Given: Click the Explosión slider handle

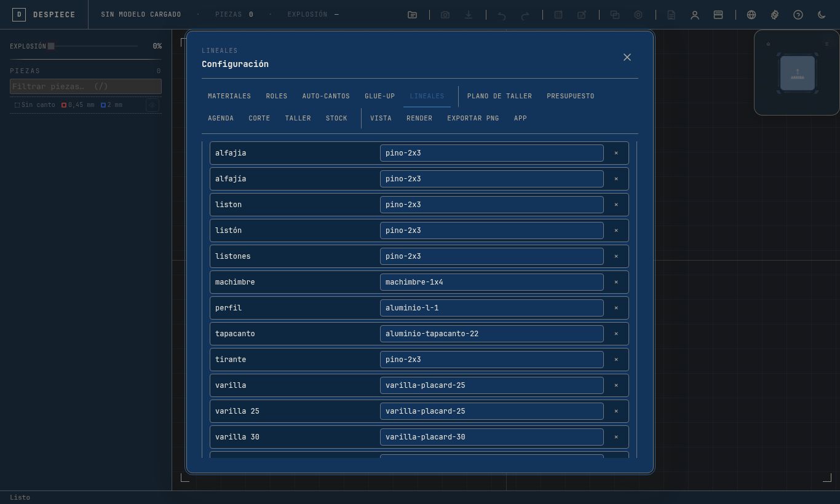Looking at the screenshot, I should pyautogui.click(x=51, y=46).
